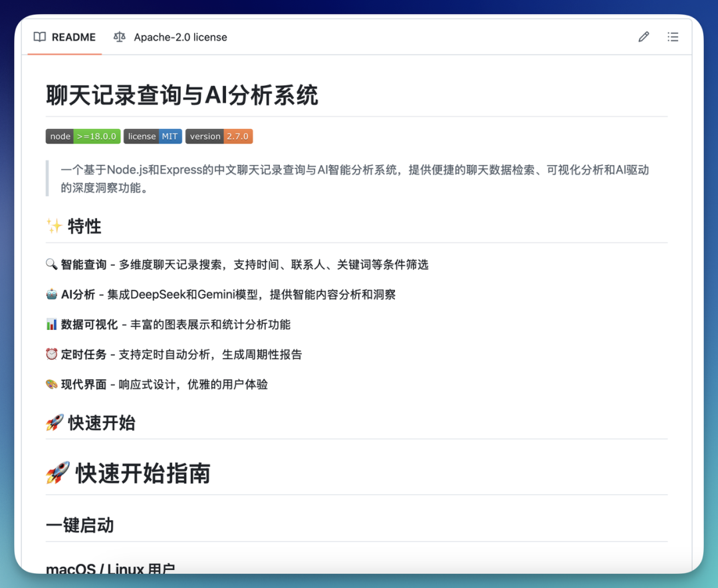Click the sparkles emoji next to 特性
The width and height of the screenshot is (718, 588).
(x=55, y=226)
